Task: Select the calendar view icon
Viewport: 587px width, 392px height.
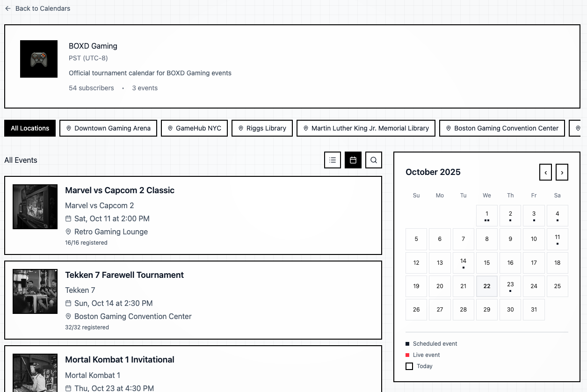Action: pos(353,160)
